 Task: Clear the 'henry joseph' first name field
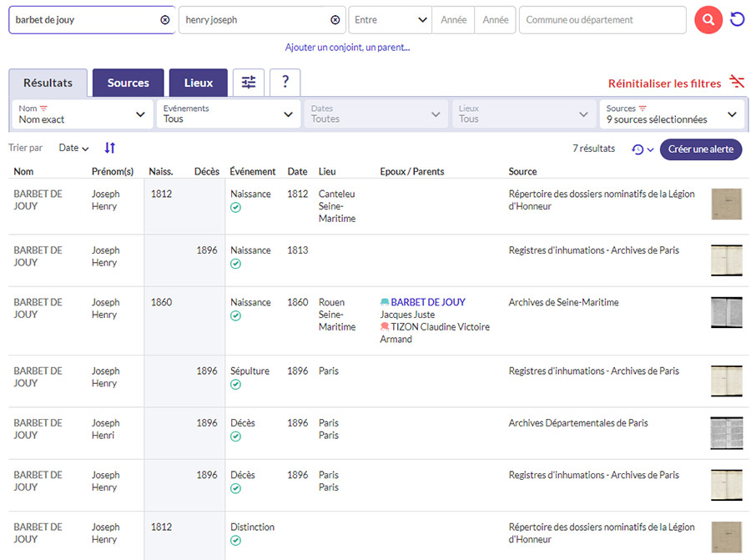(x=335, y=20)
